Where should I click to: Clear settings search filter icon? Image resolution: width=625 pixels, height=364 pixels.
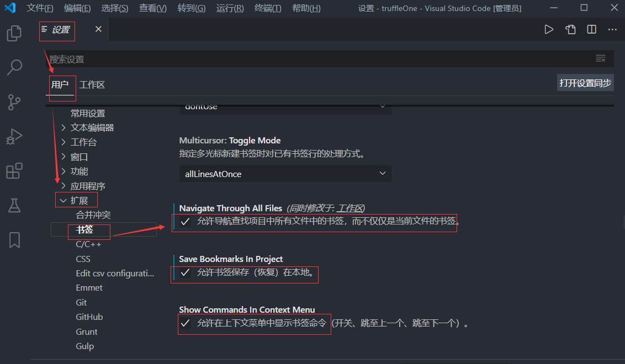click(x=601, y=58)
